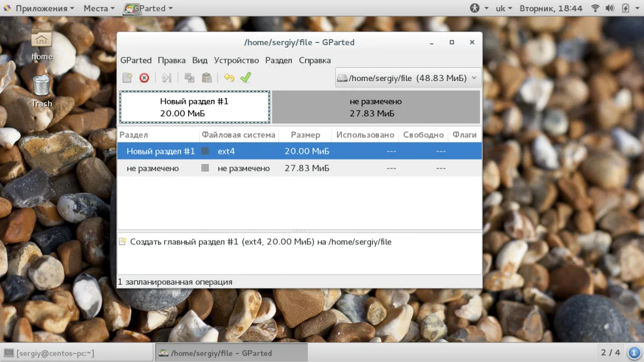
Task: Select the не размечено table row
Action: 299,168
